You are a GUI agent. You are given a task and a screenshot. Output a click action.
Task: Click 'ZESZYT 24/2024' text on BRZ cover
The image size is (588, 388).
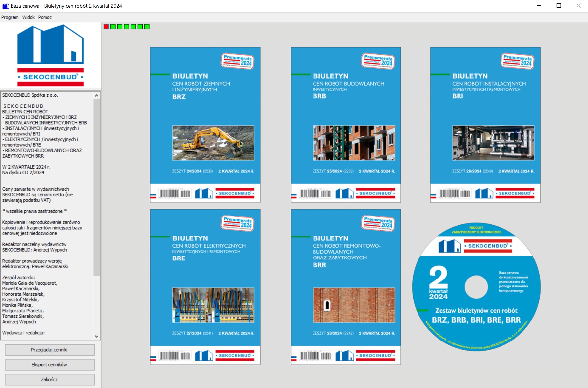pyautogui.click(x=187, y=171)
